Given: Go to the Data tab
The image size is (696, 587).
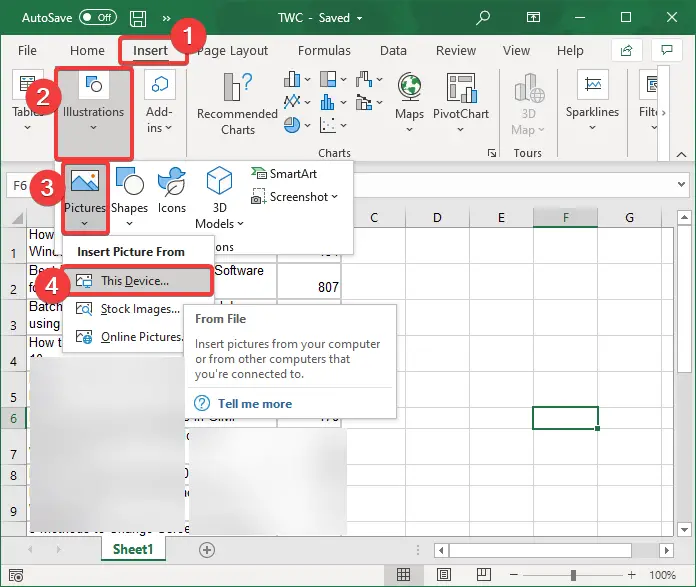Looking at the screenshot, I should (393, 51).
